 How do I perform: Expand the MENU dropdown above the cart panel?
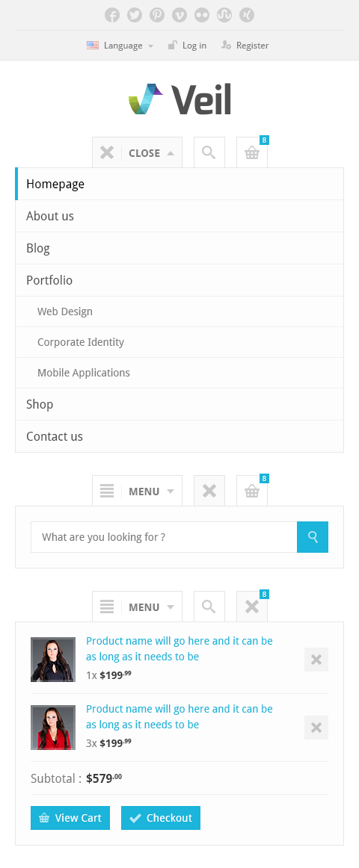(138, 606)
